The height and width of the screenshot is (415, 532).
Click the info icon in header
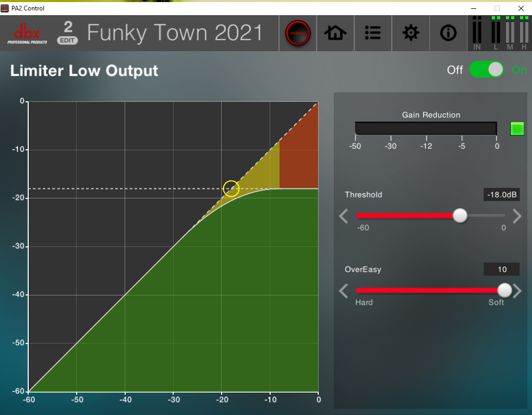(448, 33)
